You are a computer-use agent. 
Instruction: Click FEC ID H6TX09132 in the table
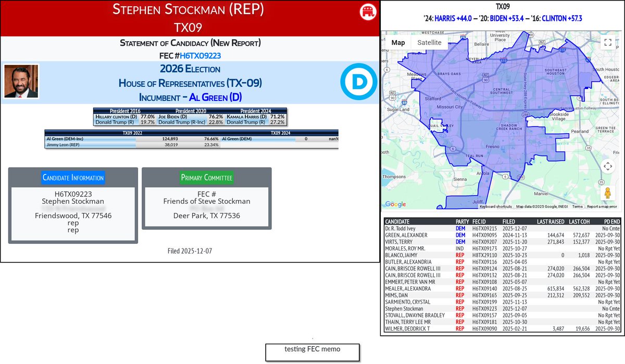484,275
